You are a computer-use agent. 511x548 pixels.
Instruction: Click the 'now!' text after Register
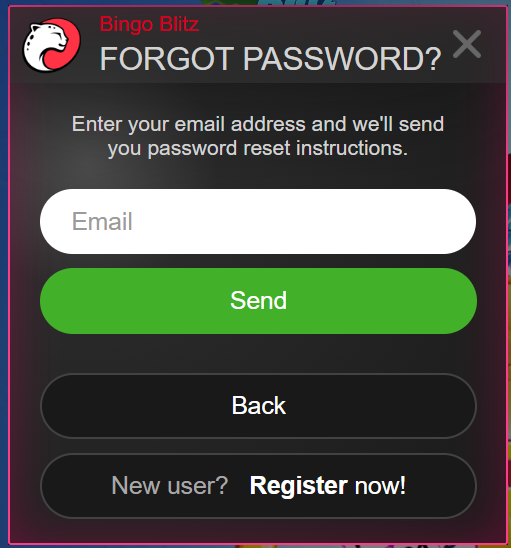[x=380, y=485]
